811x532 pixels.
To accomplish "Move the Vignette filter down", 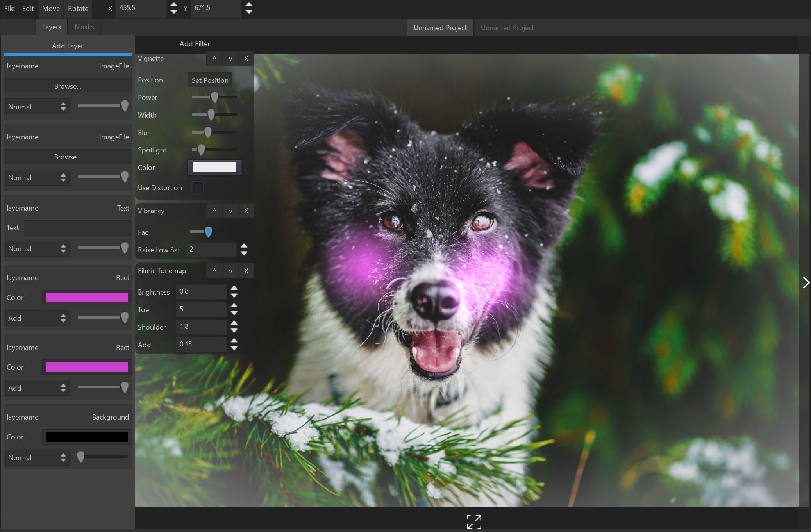I will [230, 59].
